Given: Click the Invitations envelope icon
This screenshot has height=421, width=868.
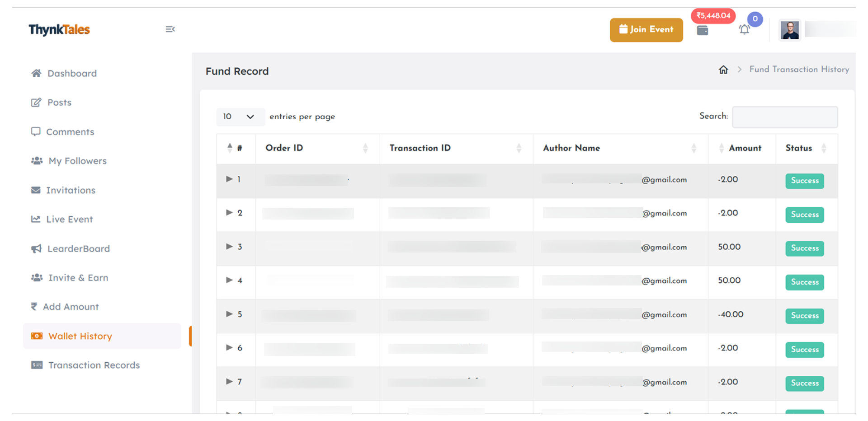Looking at the screenshot, I should (36, 190).
